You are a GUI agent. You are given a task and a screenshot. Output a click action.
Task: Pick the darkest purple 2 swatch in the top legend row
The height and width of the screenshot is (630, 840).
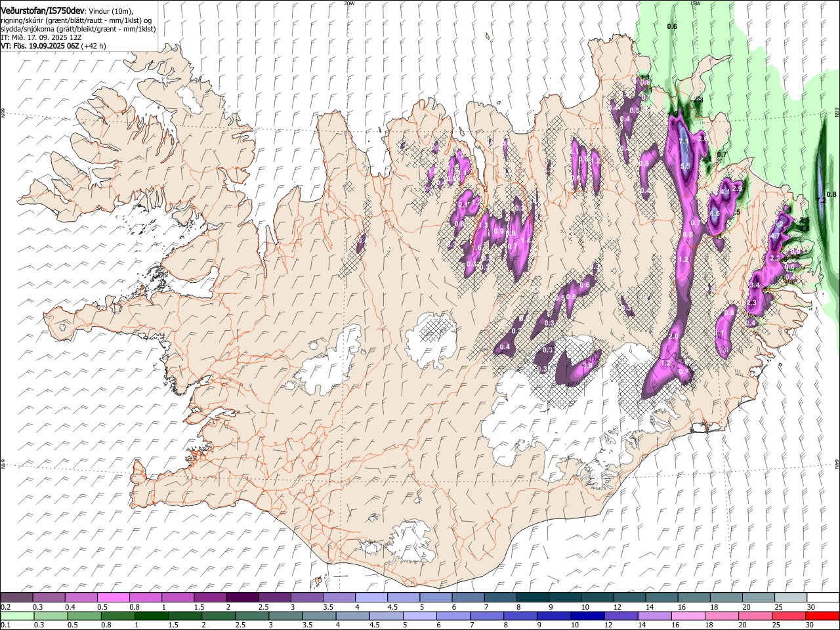coord(243,598)
